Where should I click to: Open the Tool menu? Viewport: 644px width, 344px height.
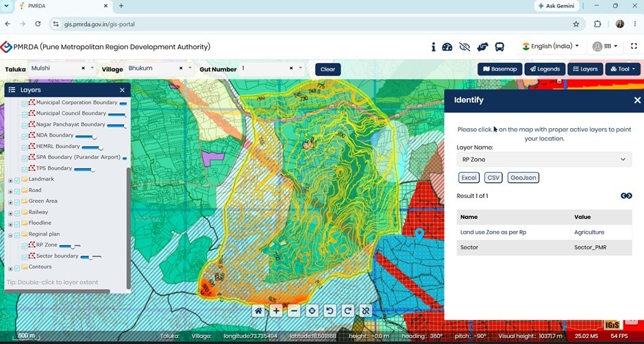623,69
